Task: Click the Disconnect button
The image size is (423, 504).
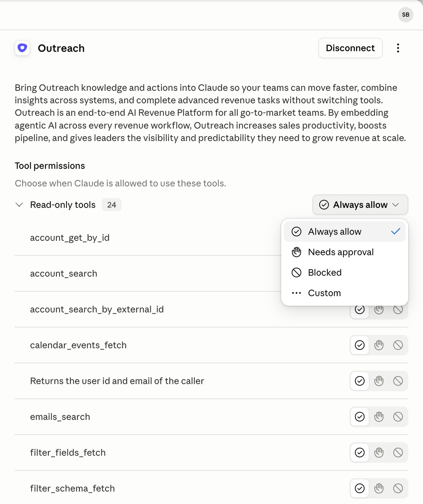Action: point(350,48)
